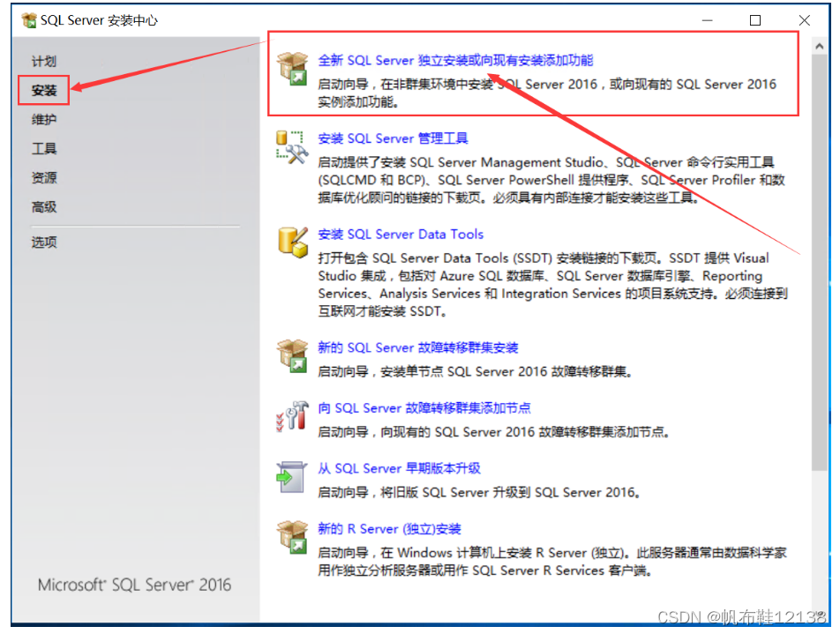Open the 工具 section
The height and width of the screenshot is (634, 840).
pos(44,148)
